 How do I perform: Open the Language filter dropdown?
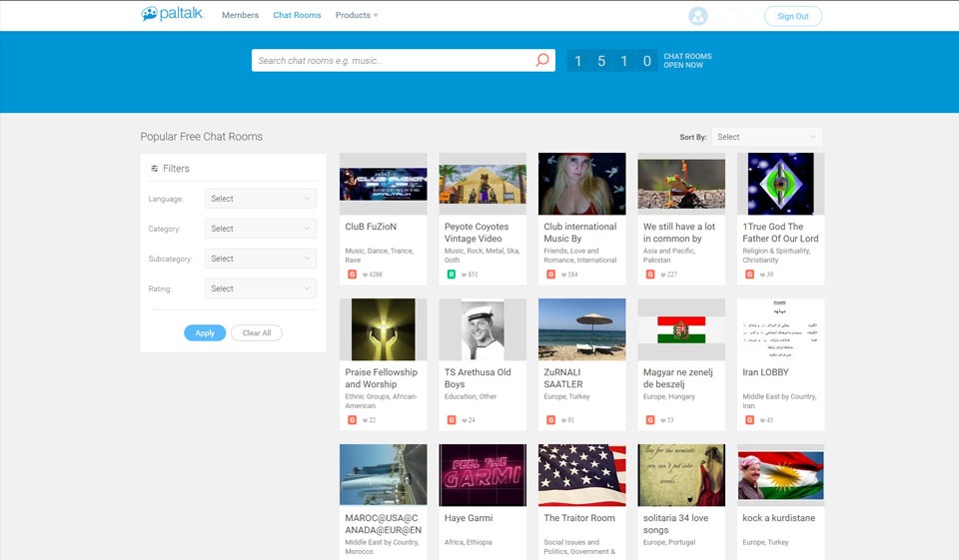click(x=260, y=199)
